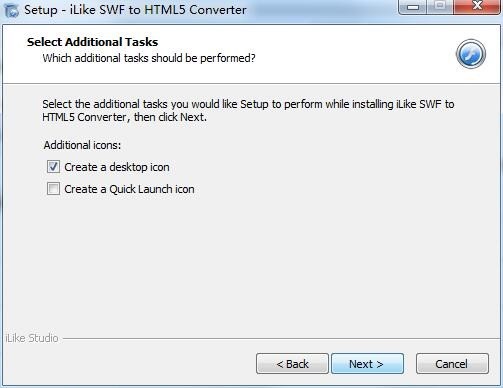
Task: Click the "Create a Quick Launch icon" label text
Action: tap(129, 189)
